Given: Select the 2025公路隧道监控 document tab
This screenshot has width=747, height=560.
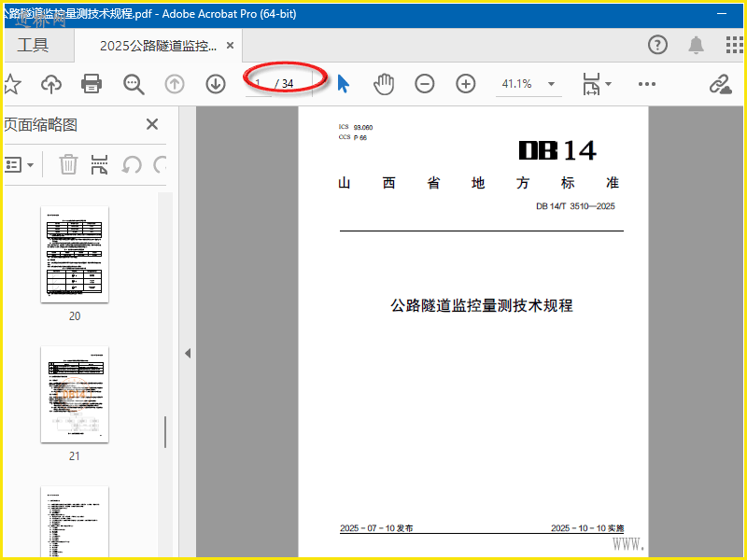Looking at the screenshot, I should (x=158, y=46).
